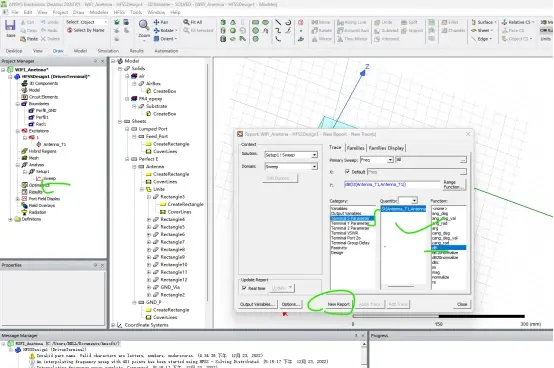554x368 pixels.
Task: Open the Zoom magnifier tool
Action: tap(143, 25)
